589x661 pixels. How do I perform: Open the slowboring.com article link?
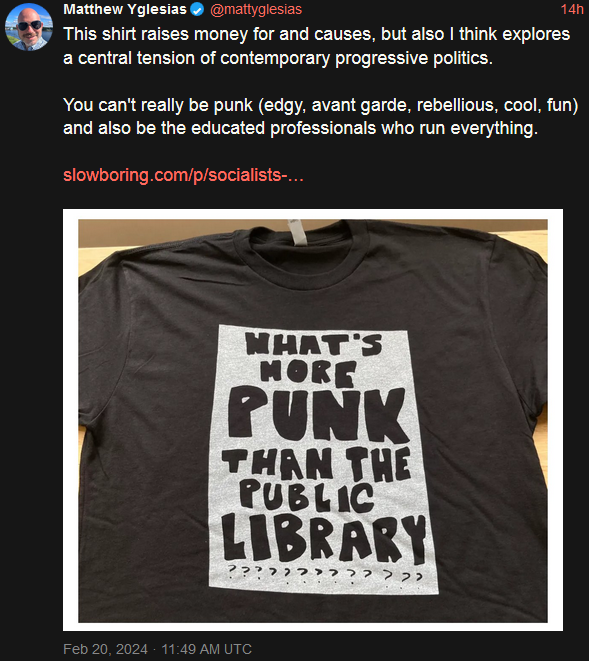(183, 175)
